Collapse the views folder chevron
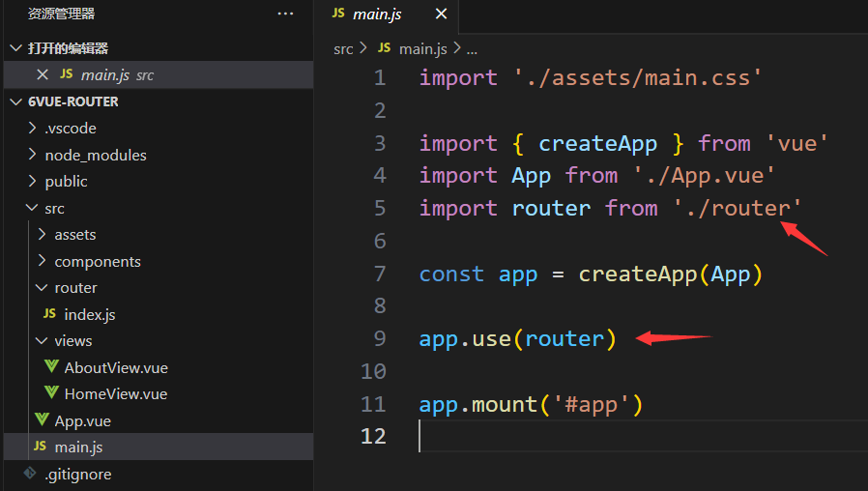Image resolution: width=868 pixels, height=491 pixels. click(42, 340)
